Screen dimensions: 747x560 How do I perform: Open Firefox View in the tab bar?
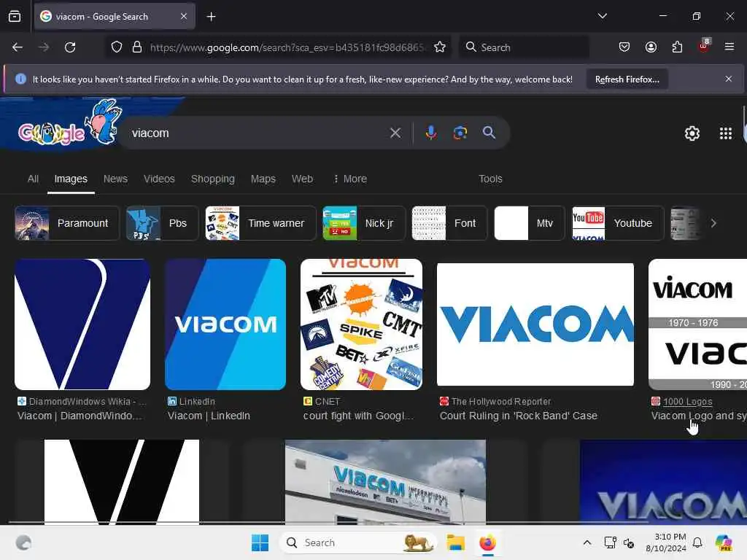[x=15, y=17]
